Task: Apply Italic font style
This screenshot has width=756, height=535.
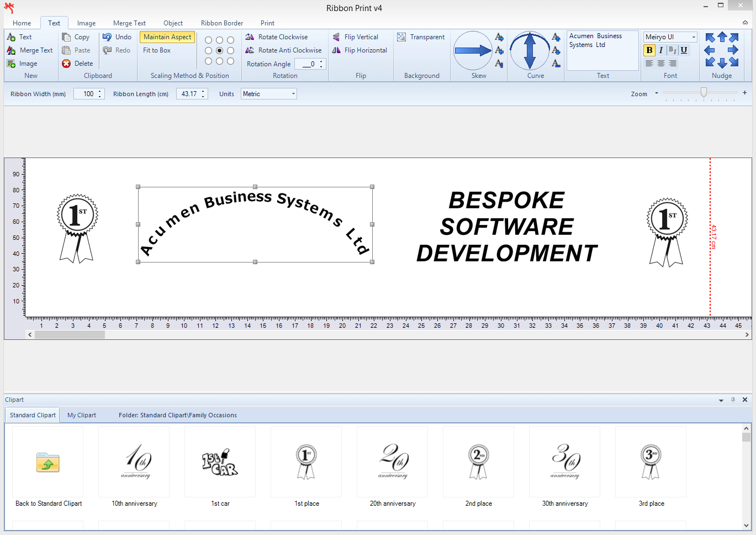Action: 661,50
